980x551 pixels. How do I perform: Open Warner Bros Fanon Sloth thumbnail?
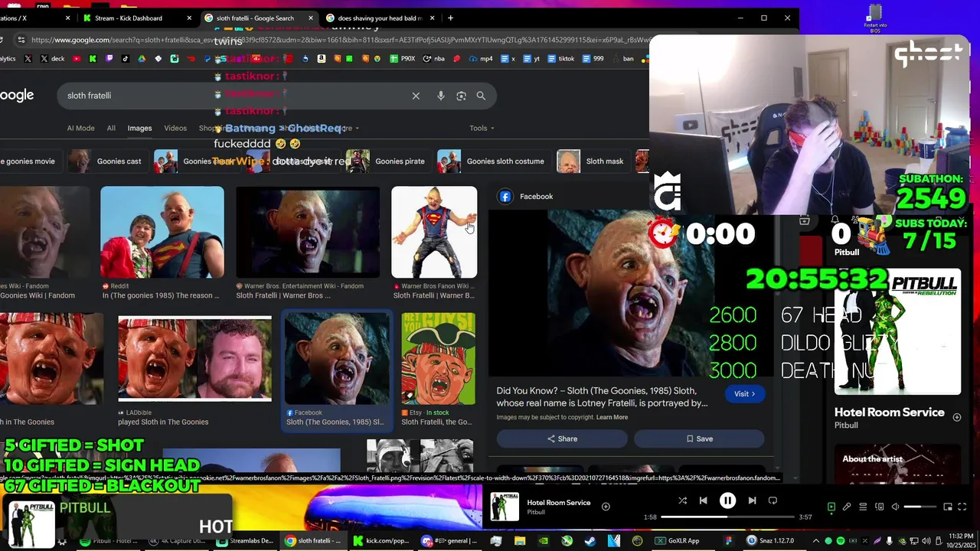coord(434,232)
